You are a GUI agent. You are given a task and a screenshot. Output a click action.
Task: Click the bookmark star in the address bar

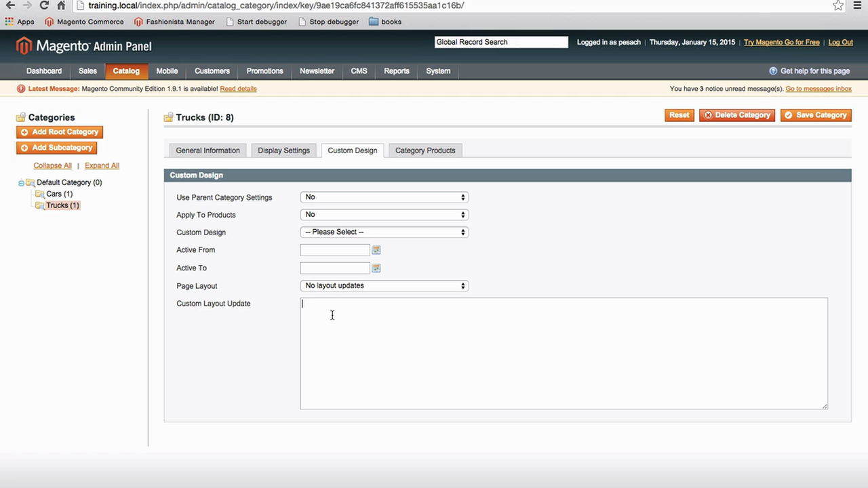pos(837,5)
